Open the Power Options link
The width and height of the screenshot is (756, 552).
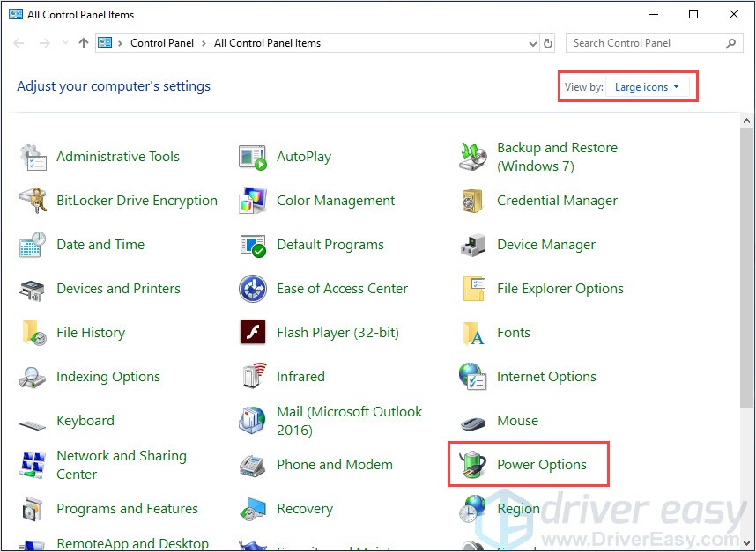tap(542, 465)
